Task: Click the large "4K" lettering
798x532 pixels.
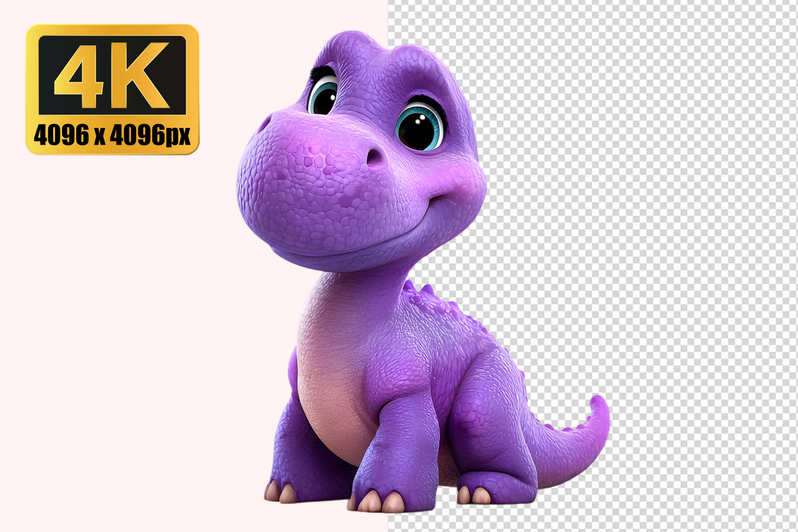Action: (x=112, y=74)
